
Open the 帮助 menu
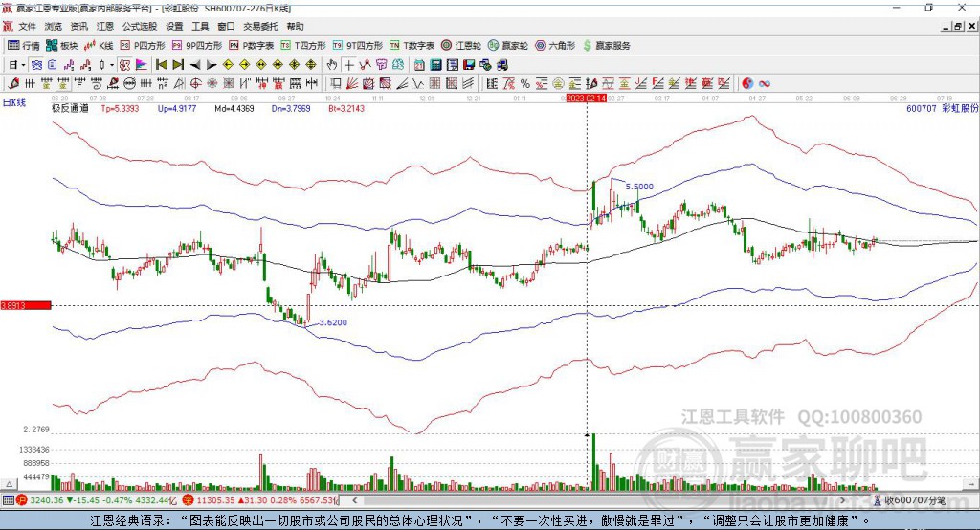(295, 26)
